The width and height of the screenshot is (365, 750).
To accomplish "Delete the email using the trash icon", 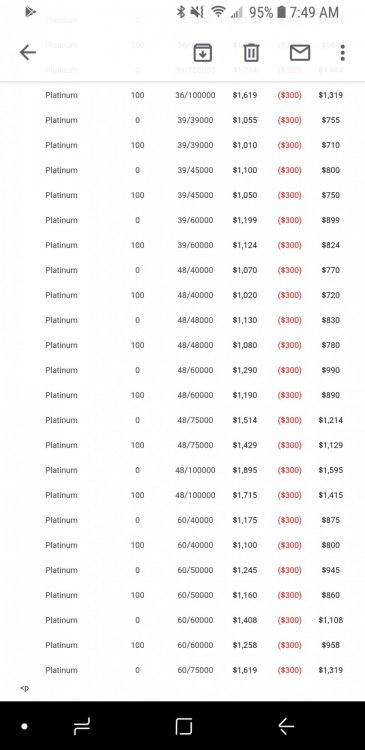I will [x=251, y=53].
